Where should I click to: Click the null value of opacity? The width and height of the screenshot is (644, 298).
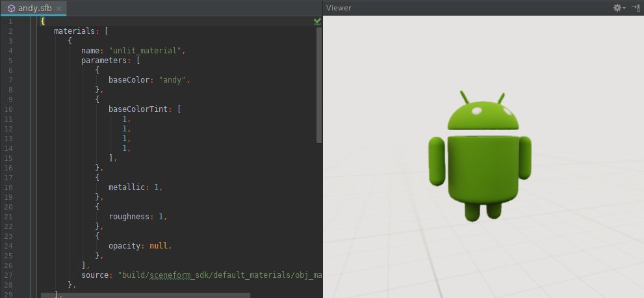click(x=160, y=246)
